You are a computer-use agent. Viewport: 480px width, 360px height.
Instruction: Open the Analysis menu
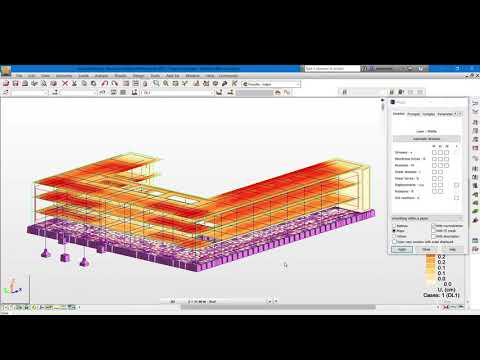pyautogui.click(x=101, y=76)
